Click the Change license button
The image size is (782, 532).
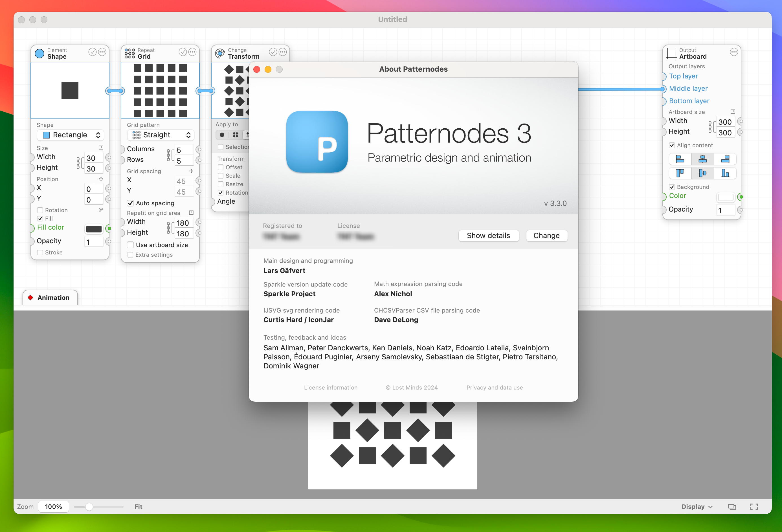point(546,236)
